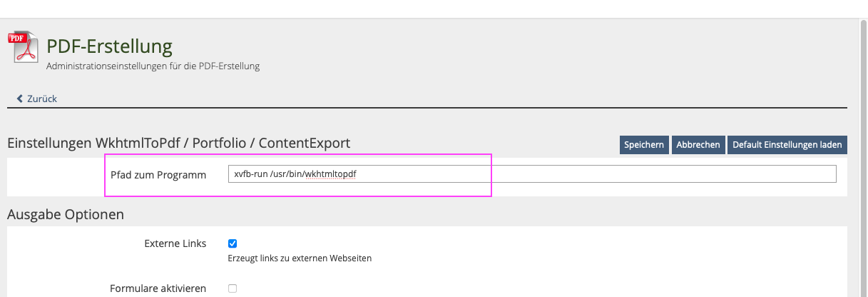Click the underlined wkhtmltopdf word in the path
The width and height of the screenshot is (868, 297).
330,174
